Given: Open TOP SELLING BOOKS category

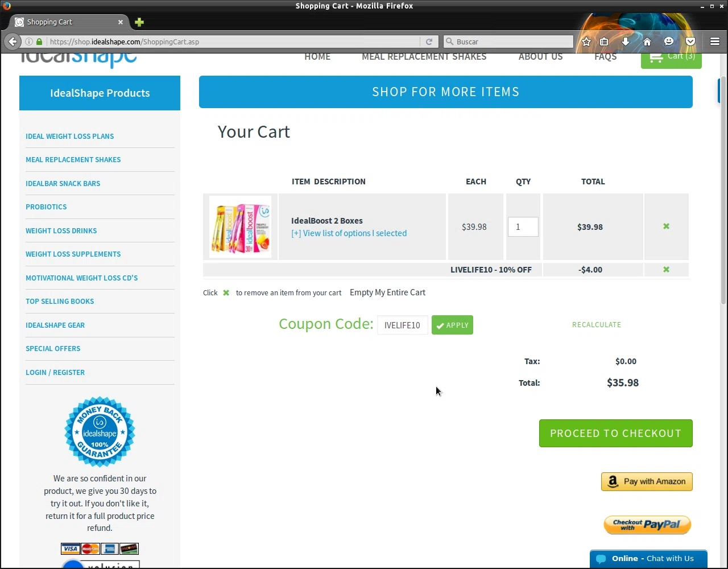Looking at the screenshot, I should (x=60, y=302).
